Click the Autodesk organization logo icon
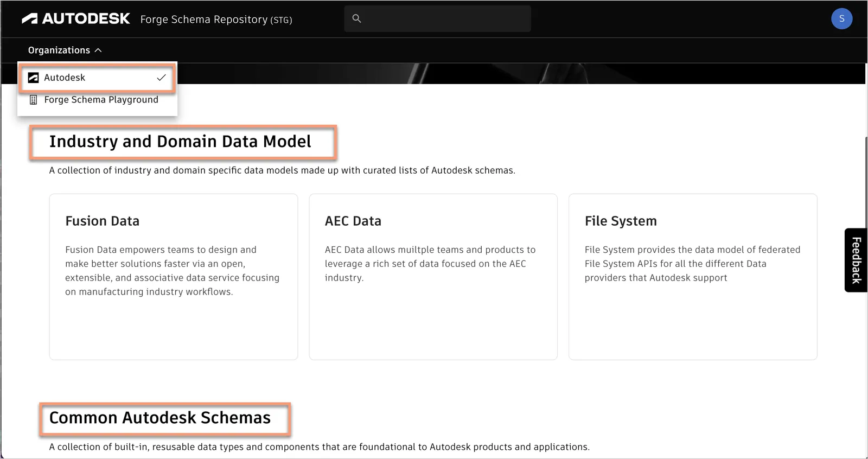This screenshot has width=868, height=459. (x=33, y=78)
